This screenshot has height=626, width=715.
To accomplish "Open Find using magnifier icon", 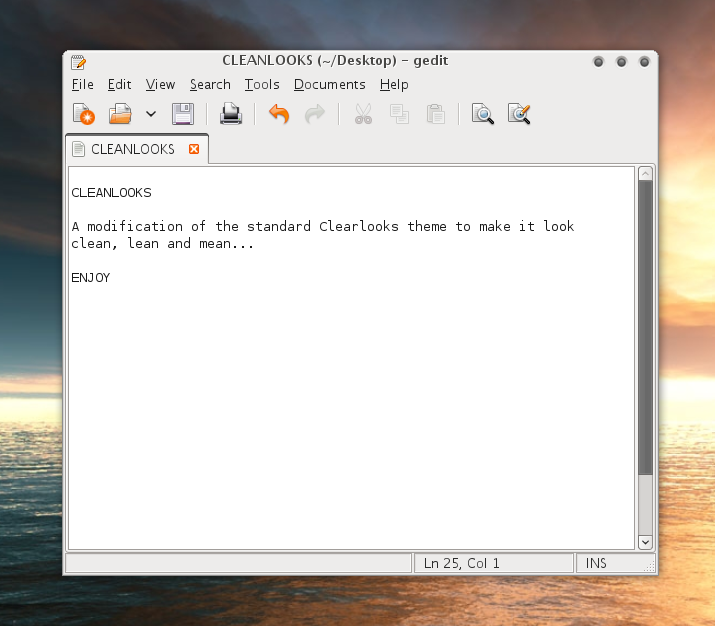I will [482, 114].
